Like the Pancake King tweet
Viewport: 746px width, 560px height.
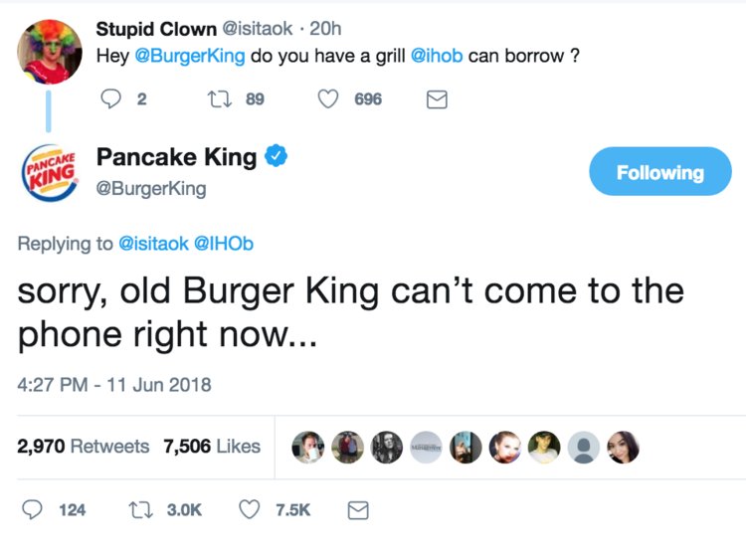tap(249, 509)
